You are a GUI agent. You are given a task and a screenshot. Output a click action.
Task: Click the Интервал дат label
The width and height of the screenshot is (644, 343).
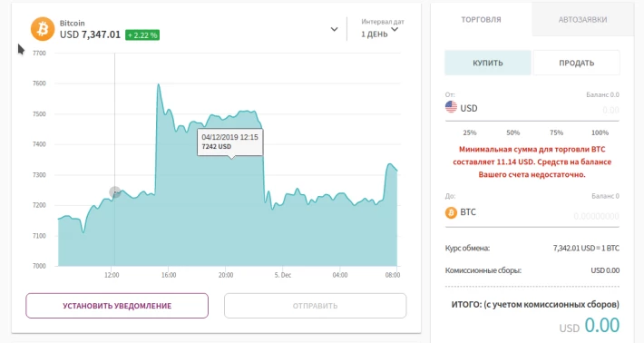coord(383,22)
